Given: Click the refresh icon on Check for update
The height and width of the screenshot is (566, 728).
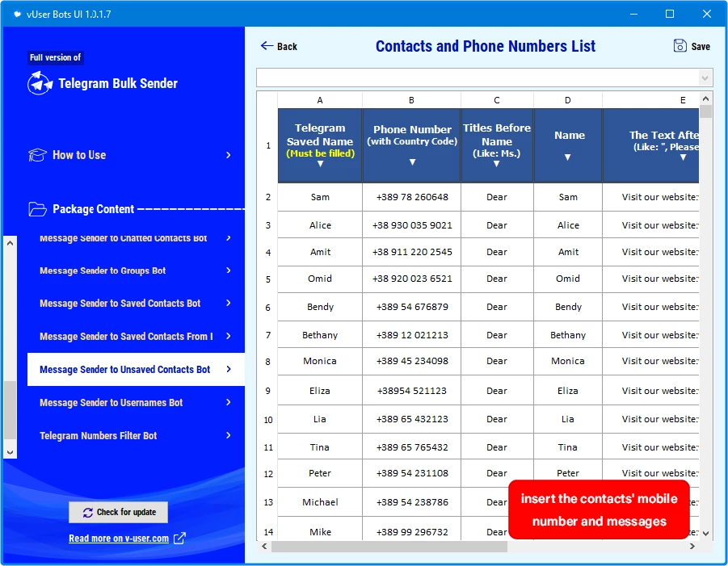Looking at the screenshot, I should click(88, 512).
